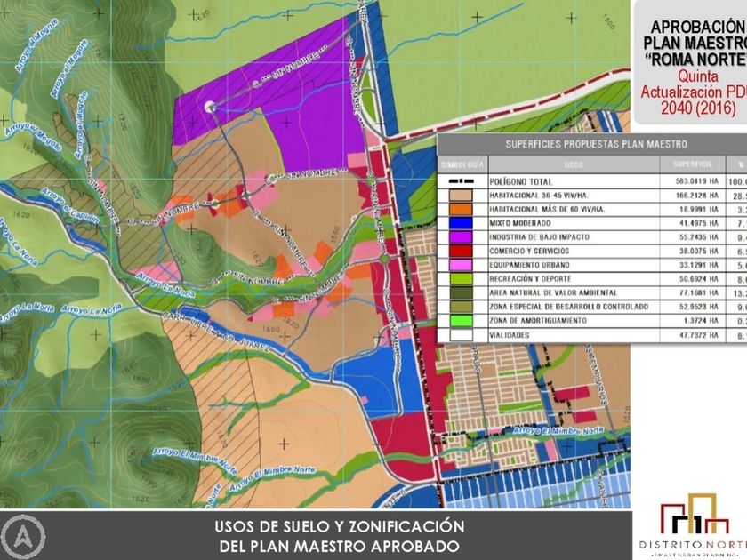
Task: Click the 'VIALIDADES' legend label
Action: click(x=509, y=335)
